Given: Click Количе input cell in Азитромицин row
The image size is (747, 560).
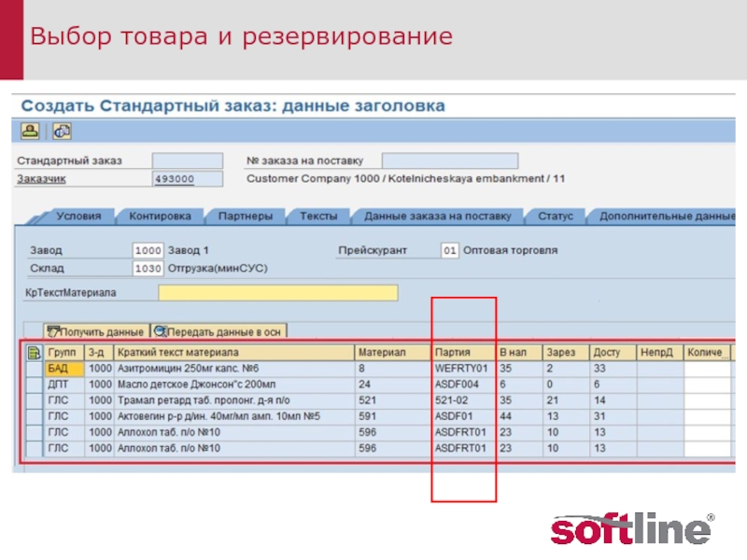Looking at the screenshot, I should click(x=707, y=369).
